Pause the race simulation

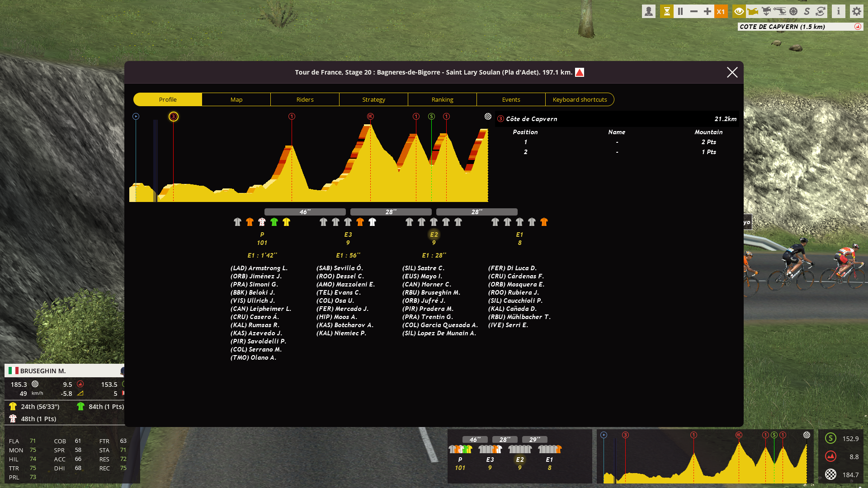coord(680,11)
